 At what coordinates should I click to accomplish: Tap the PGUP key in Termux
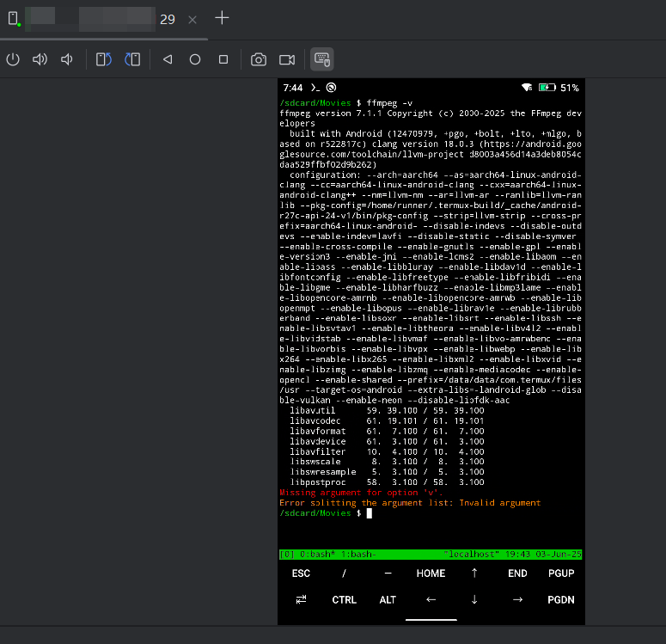(561, 573)
